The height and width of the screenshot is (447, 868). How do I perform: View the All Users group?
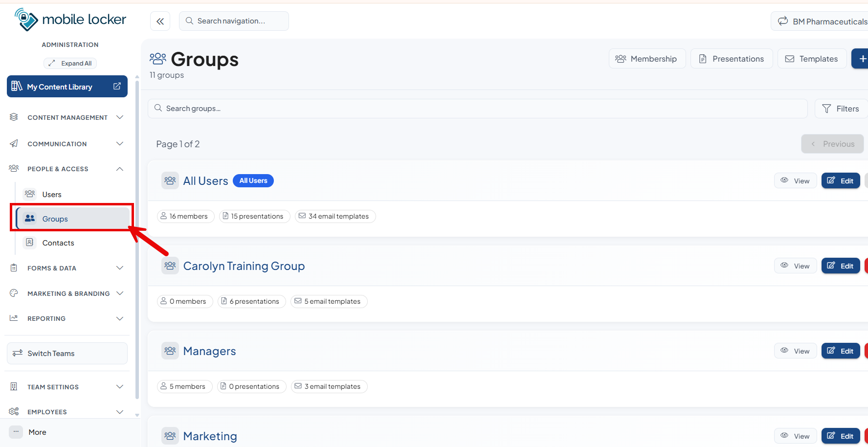point(795,180)
